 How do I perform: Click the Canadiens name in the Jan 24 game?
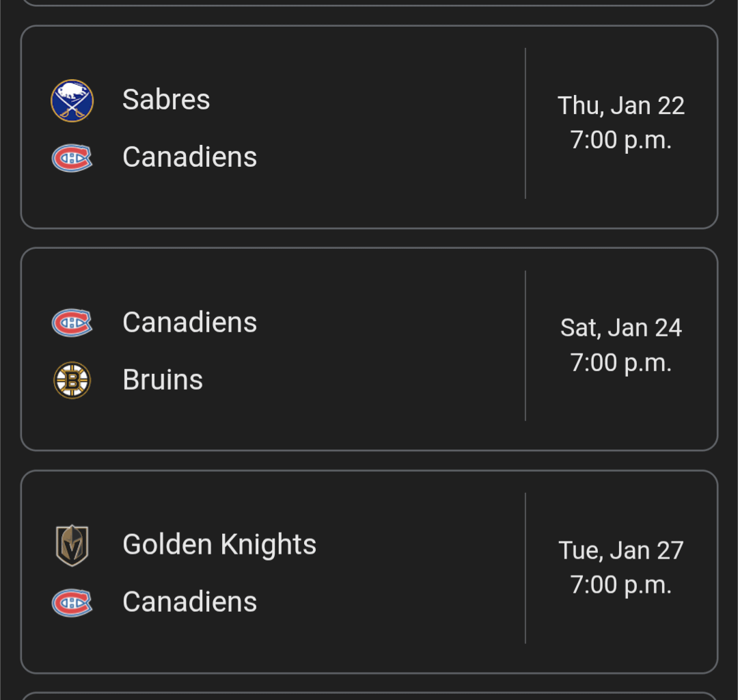coord(189,322)
